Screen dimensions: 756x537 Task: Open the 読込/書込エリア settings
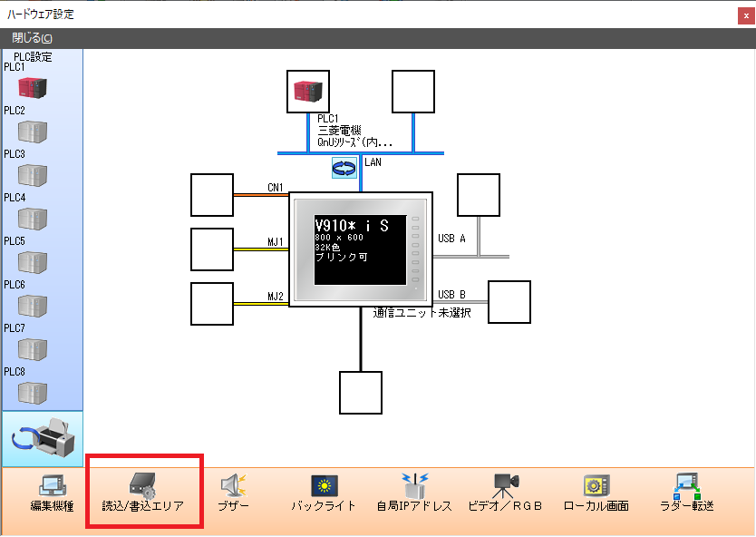(x=143, y=493)
